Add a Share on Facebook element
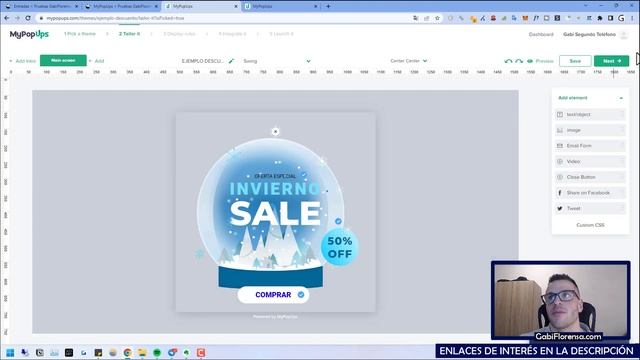640x360 pixels. click(590, 193)
